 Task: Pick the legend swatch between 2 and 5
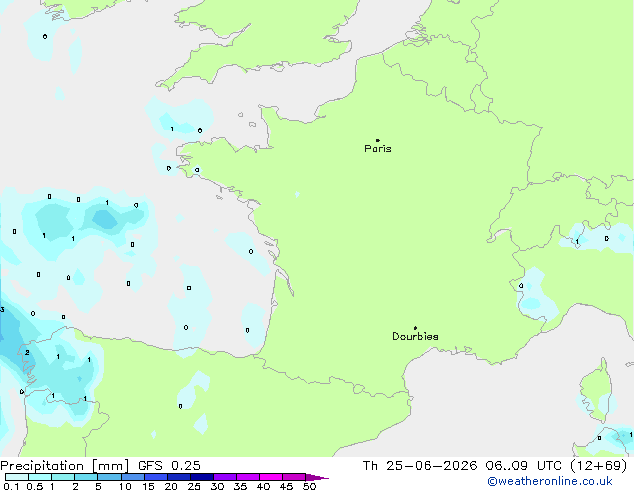pyautogui.click(x=86, y=477)
